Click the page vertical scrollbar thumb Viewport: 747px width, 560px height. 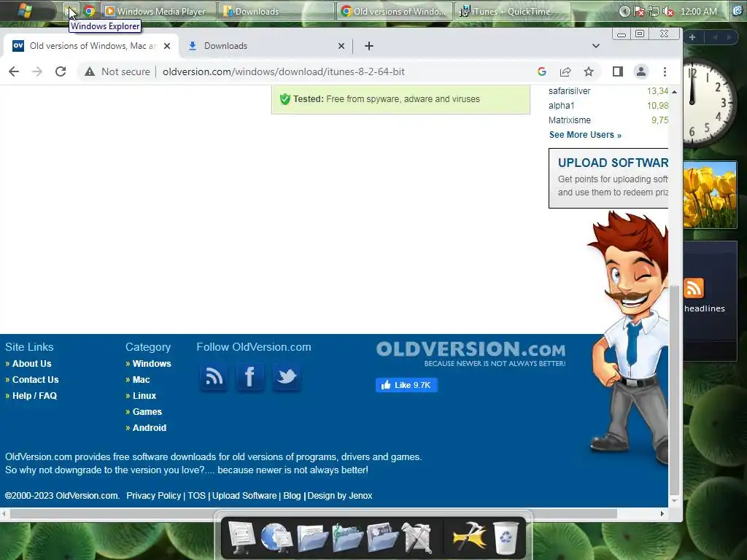[x=674, y=391]
